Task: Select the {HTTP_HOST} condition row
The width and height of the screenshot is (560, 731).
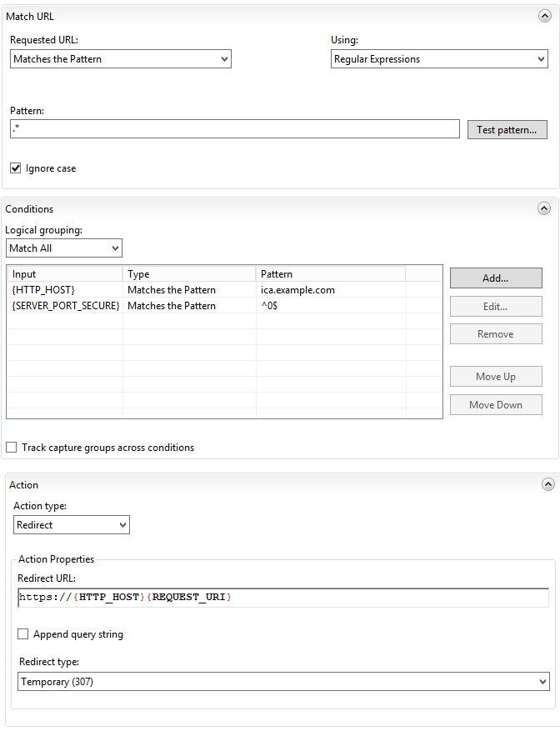Action: coord(224,290)
